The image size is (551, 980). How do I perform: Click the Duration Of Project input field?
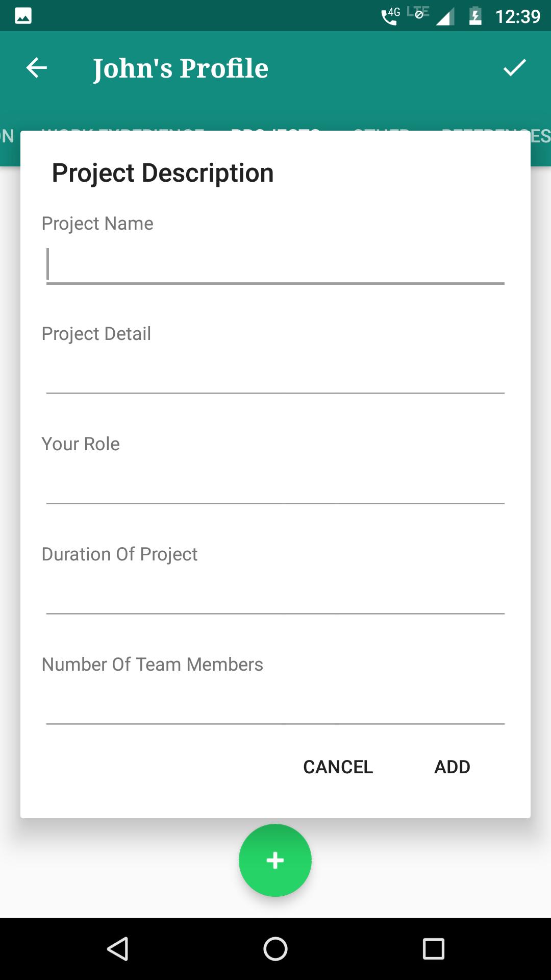coord(275,595)
